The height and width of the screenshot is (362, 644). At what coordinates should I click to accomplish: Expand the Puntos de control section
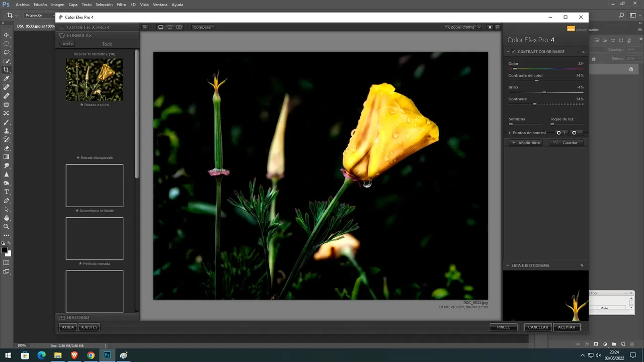(x=510, y=133)
